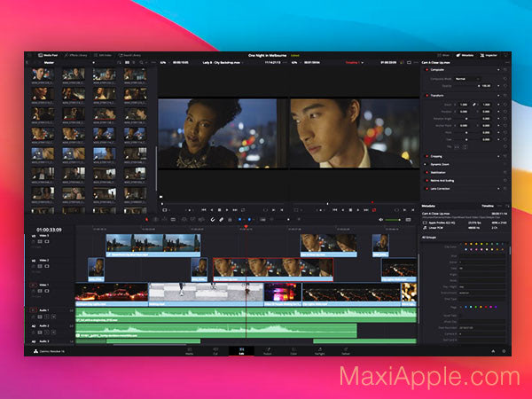This screenshot has width=532, height=399.
Task: Expand the Lens Correction section
Action: coord(441,189)
